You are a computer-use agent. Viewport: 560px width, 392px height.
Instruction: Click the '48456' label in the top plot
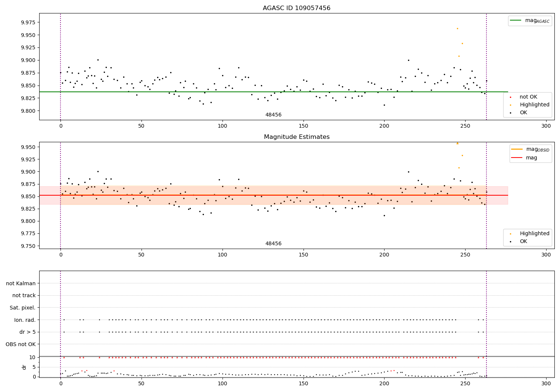point(273,115)
